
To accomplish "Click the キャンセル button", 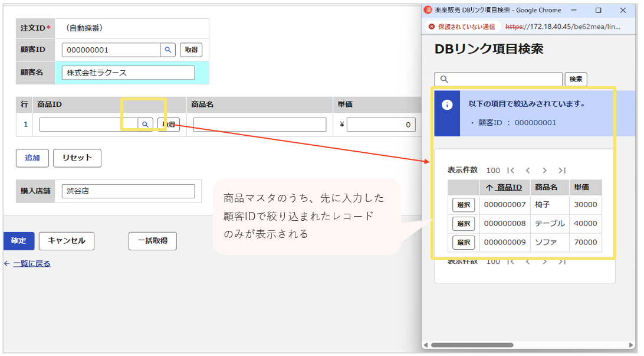I will (67, 241).
